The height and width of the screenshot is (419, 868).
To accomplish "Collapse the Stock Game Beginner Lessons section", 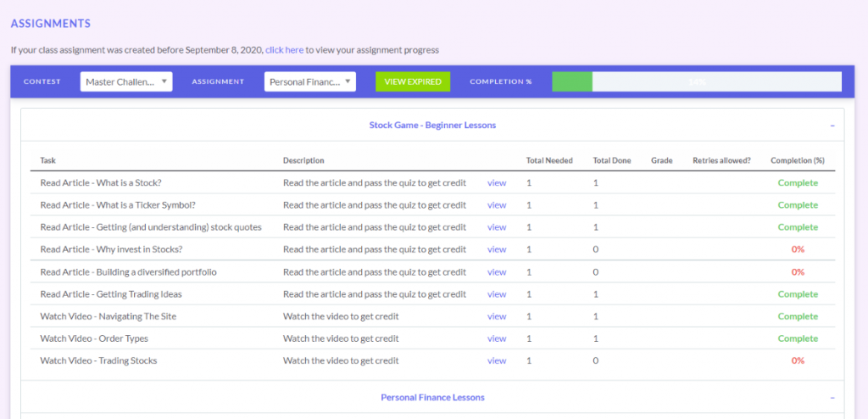I will pyautogui.click(x=832, y=126).
